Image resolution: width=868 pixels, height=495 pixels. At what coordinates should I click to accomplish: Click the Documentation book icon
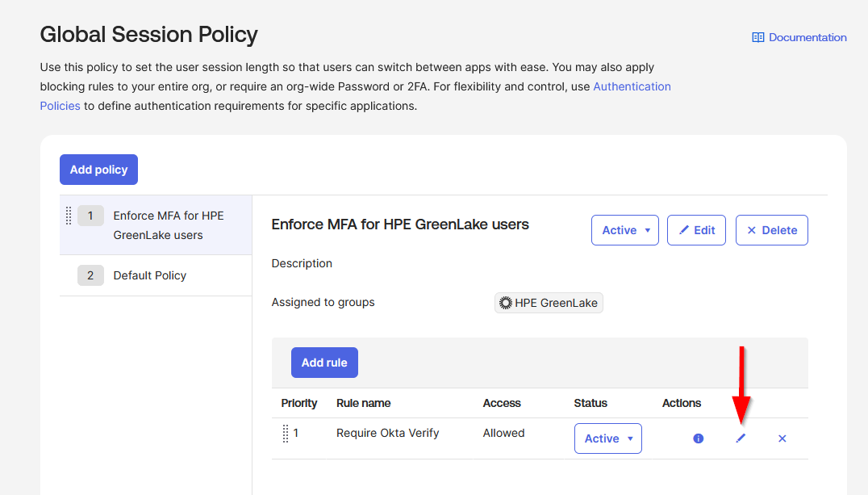pos(757,37)
